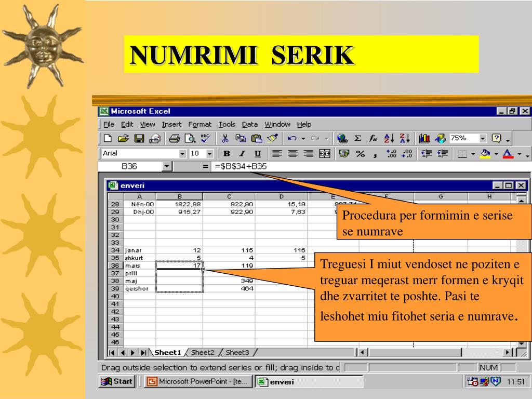The height and width of the screenshot is (399, 532).
Task: Open the Insert menu
Action: [x=171, y=124]
